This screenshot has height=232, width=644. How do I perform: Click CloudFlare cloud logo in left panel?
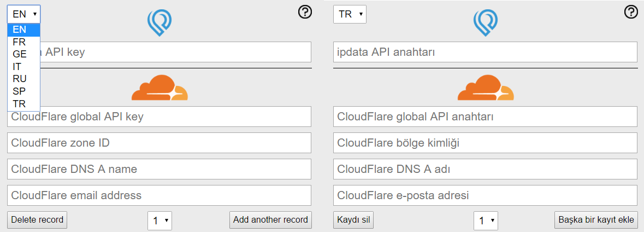pyautogui.click(x=159, y=88)
